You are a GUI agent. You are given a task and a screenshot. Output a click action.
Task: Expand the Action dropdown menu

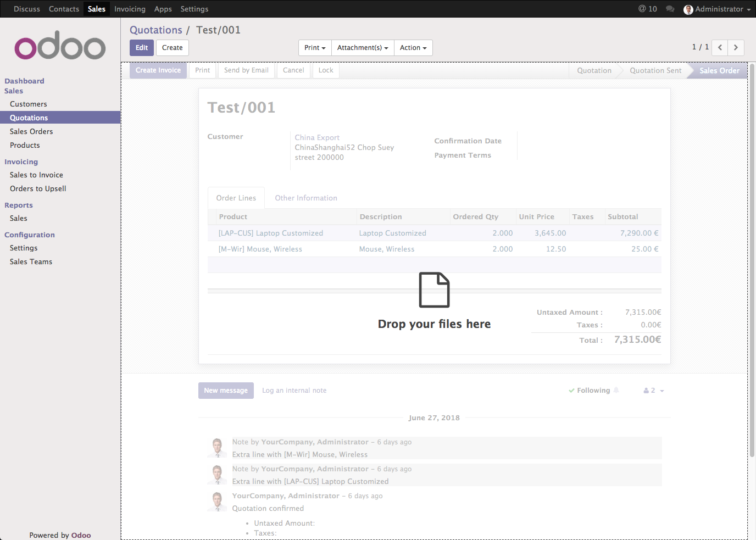click(413, 48)
